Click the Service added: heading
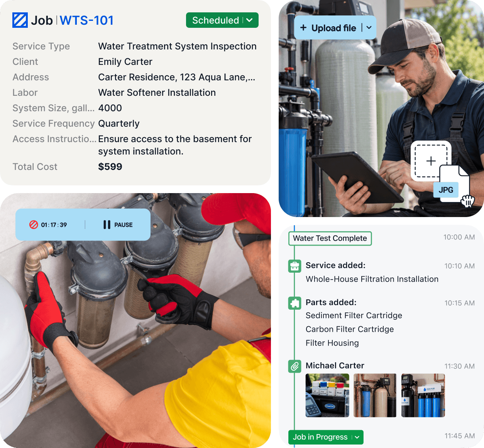This screenshot has width=484, height=448. (335, 265)
